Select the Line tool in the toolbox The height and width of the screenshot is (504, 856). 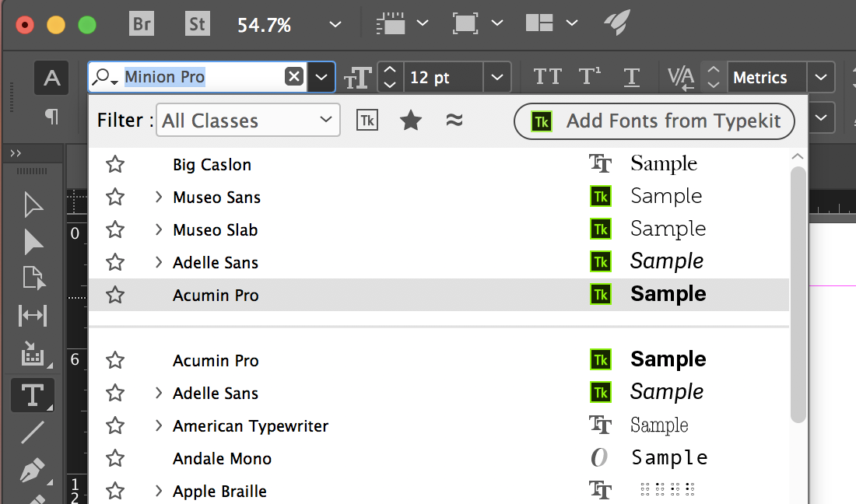point(32,432)
